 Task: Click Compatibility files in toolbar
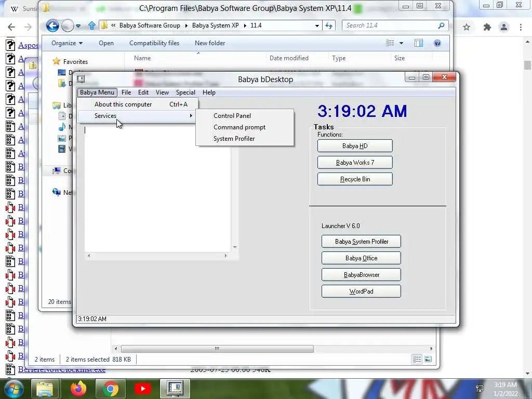tap(154, 43)
